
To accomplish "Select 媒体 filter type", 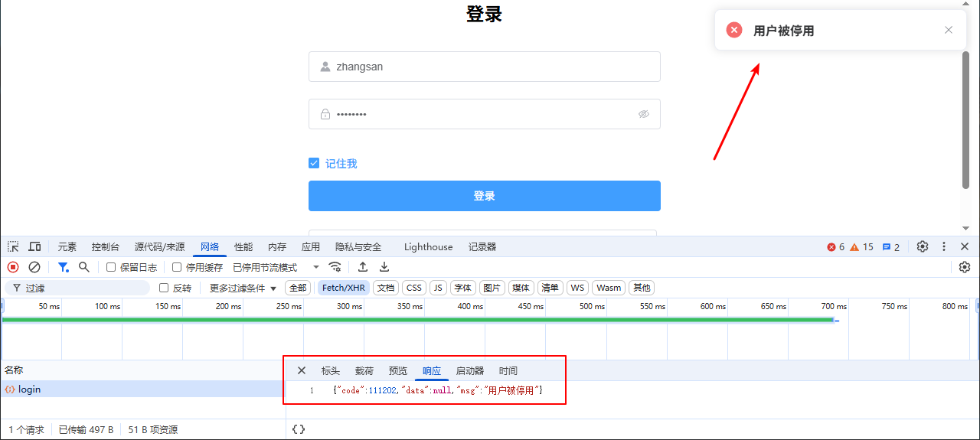I will [x=521, y=288].
